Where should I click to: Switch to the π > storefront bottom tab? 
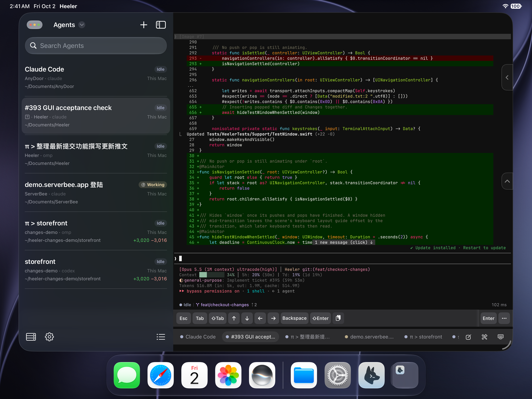tap(423, 337)
